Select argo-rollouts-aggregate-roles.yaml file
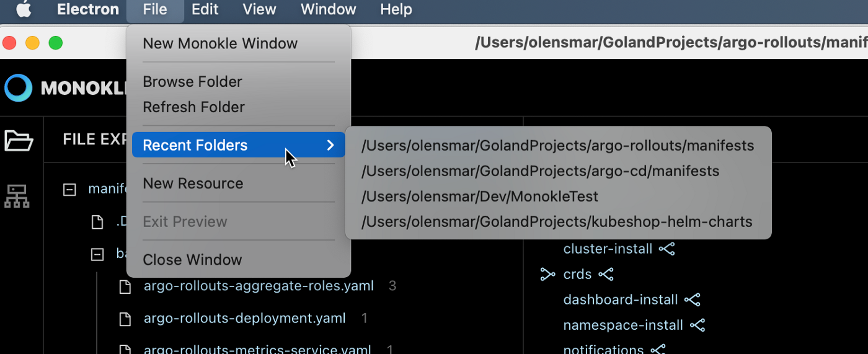 [x=259, y=286]
